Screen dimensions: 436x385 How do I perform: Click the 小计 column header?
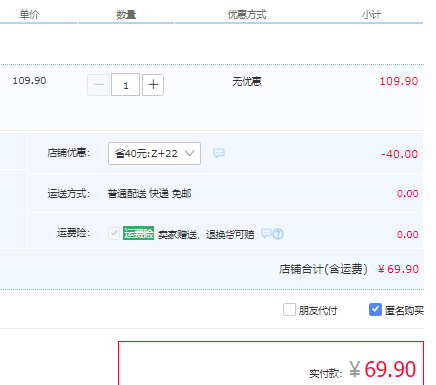tap(371, 15)
